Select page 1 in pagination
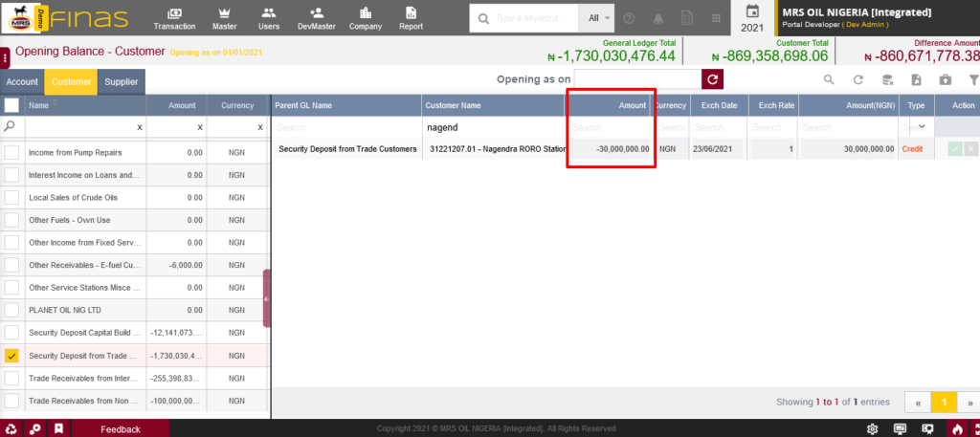 click(x=944, y=403)
